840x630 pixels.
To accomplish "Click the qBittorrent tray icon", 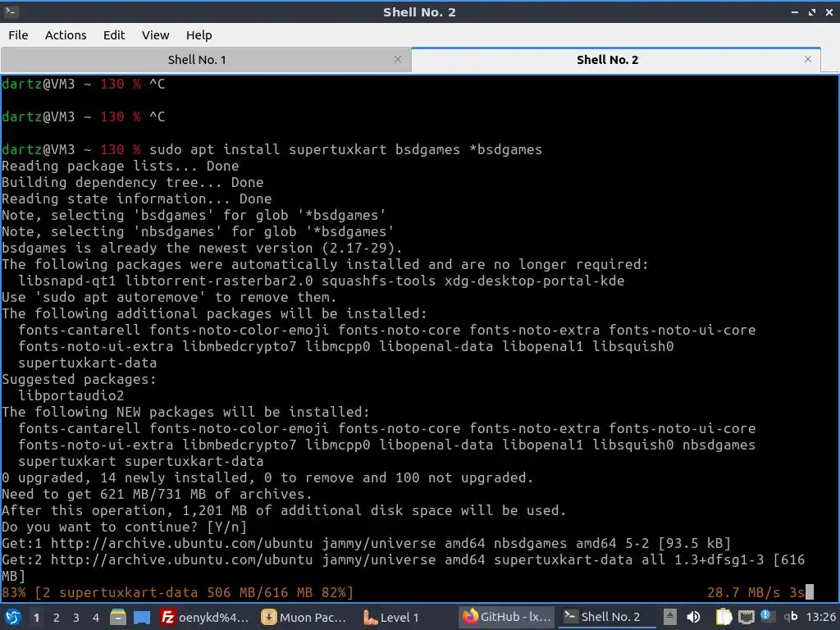I will coord(790,617).
